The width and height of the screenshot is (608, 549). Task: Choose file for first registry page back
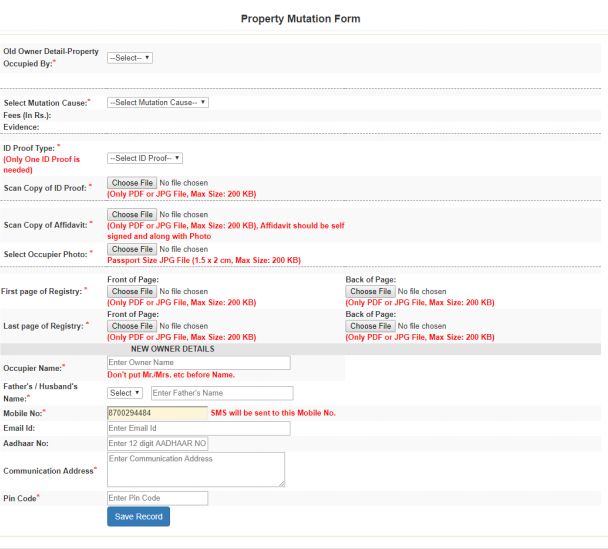pyautogui.click(x=370, y=291)
